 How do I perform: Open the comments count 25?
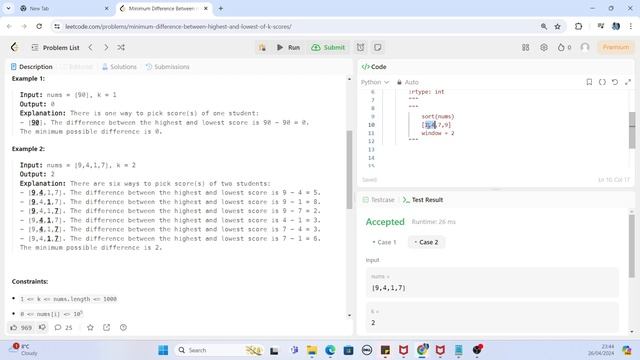[x=63, y=327]
